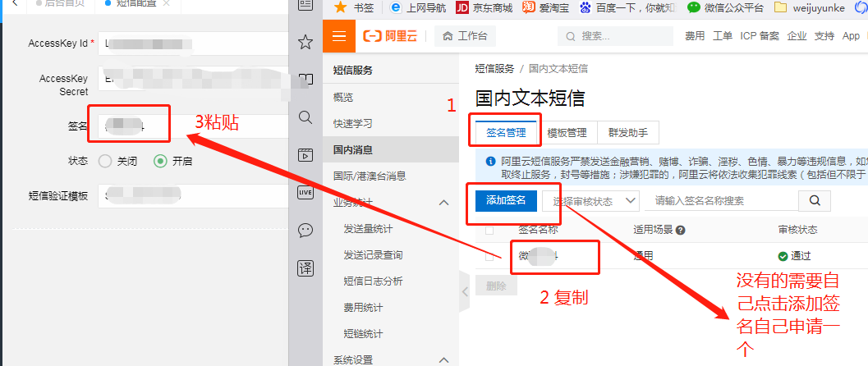
Task: Switch to the 群发助手 tab
Action: [627, 133]
